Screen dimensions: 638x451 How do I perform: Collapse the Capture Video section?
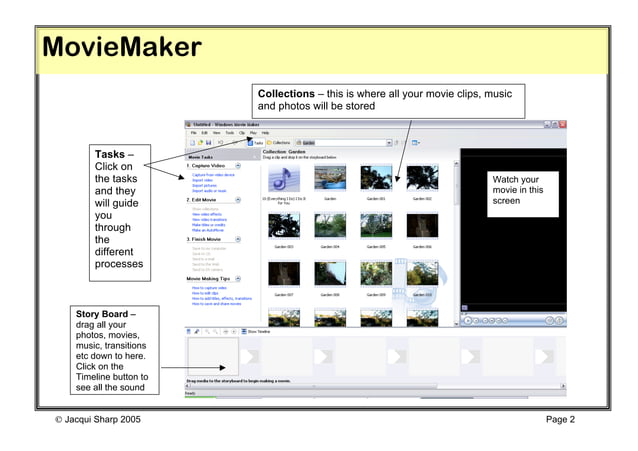(238, 166)
